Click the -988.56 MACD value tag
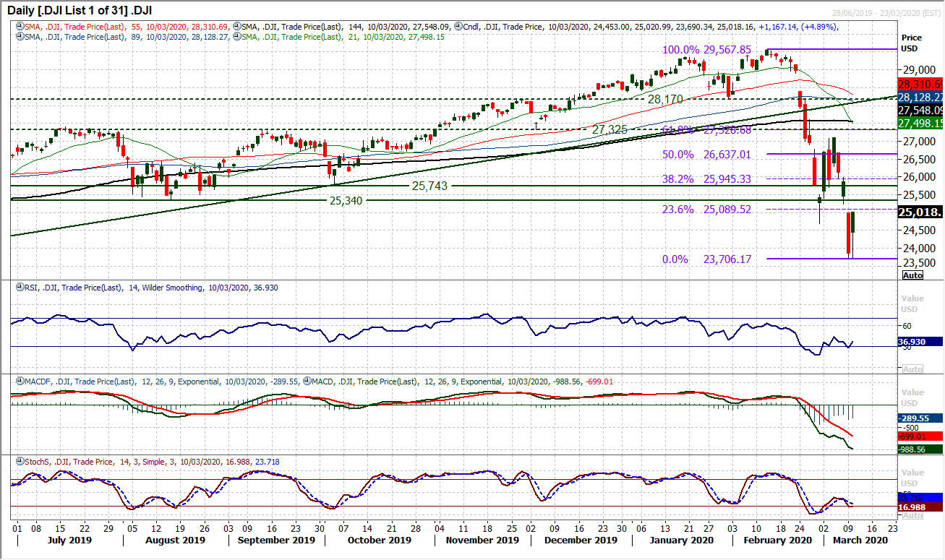 (920, 449)
